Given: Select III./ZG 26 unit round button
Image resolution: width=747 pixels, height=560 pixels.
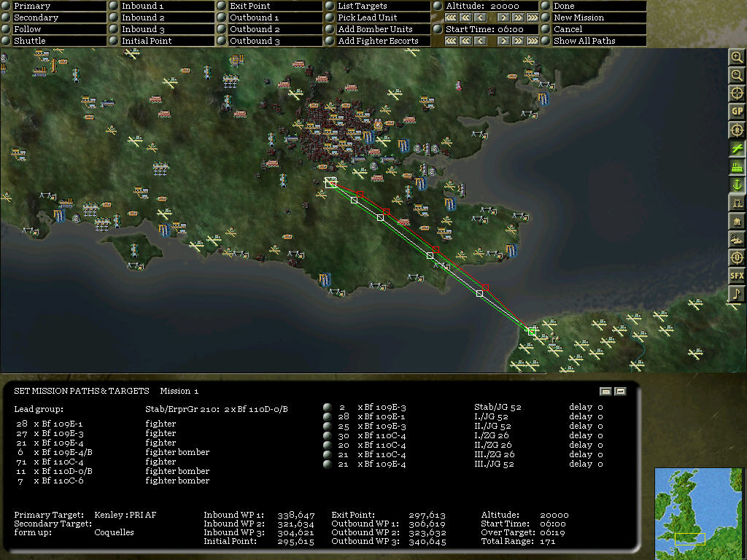Looking at the screenshot, I should pyautogui.click(x=328, y=455).
